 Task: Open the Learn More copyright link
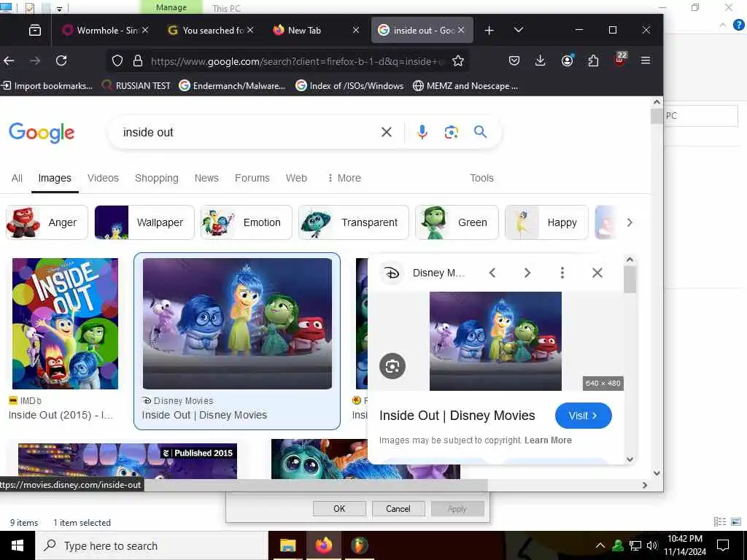pos(548,440)
